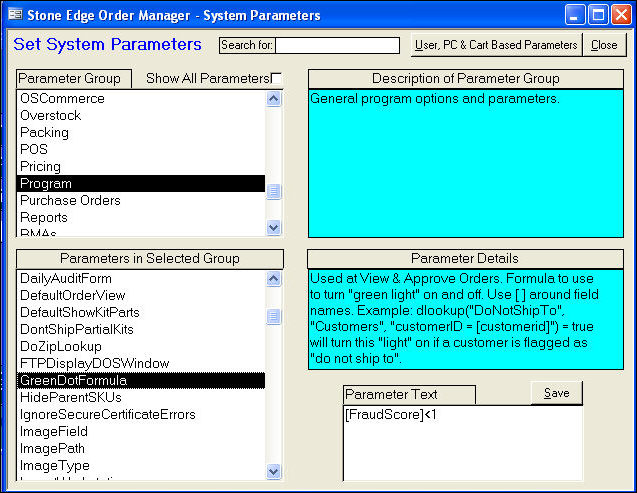Click scroll-up arrow in Parameters in Selected Group

274,279
